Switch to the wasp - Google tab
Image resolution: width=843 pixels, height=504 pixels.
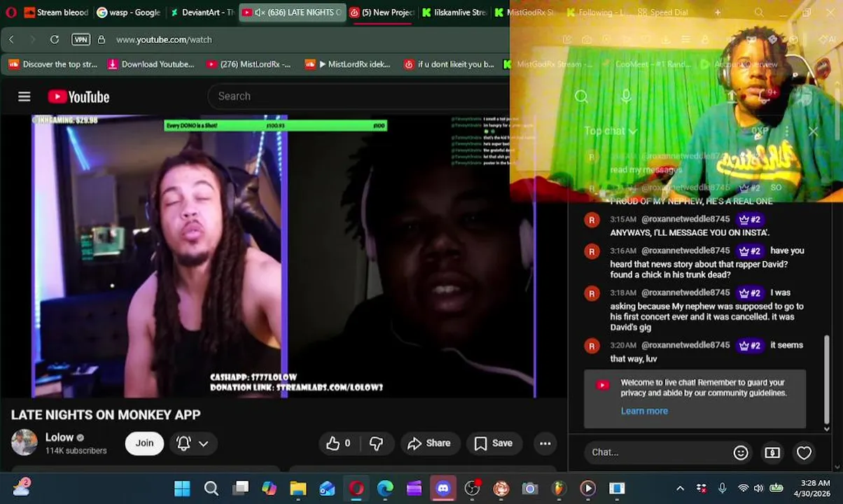[129, 12]
